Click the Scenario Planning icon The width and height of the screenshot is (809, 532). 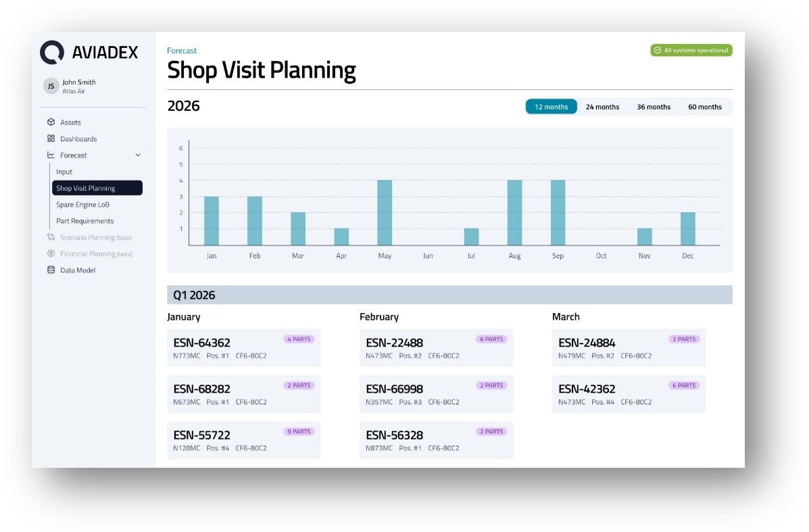(x=51, y=237)
